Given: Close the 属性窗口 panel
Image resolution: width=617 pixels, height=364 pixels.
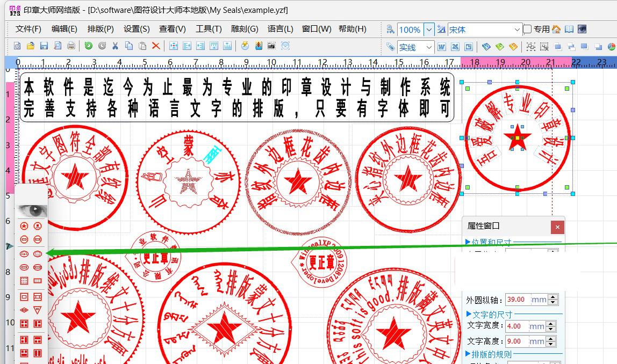Looking at the screenshot, I should point(557,227).
